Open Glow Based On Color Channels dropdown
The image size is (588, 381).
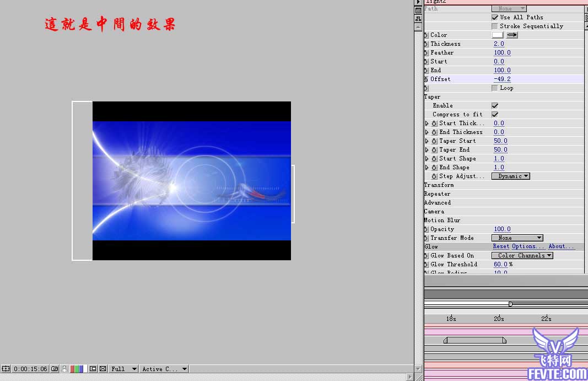pos(522,256)
